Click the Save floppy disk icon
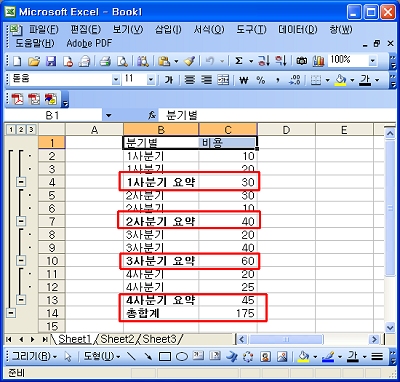This screenshot has height=382, width=400. (x=51, y=61)
